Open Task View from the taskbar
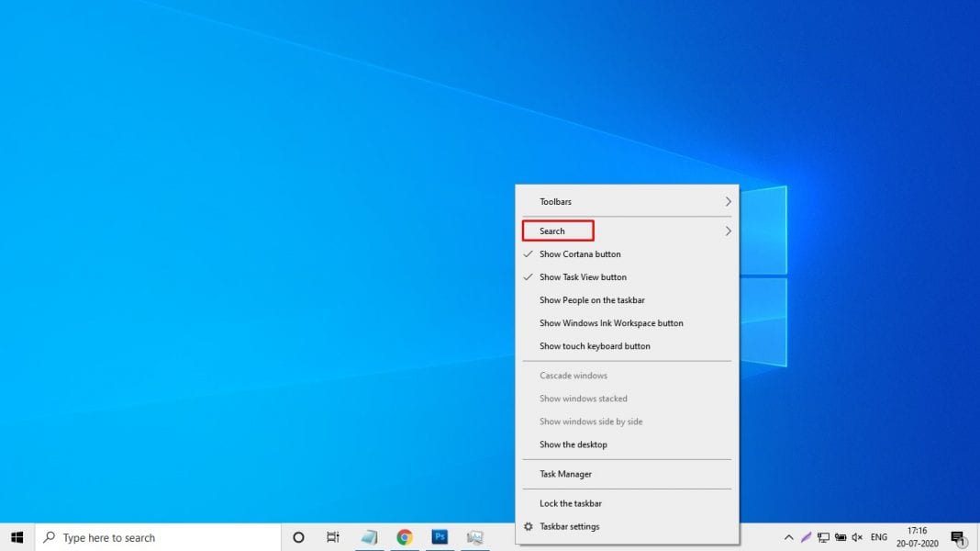This screenshot has height=551, width=980. 332,537
